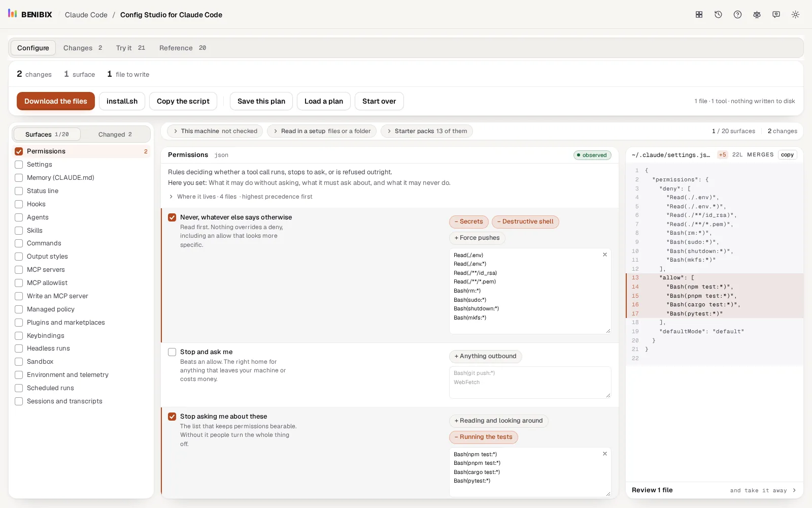The width and height of the screenshot is (812, 508).
Task: Add the Force pushes preset chip
Action: tap(477, 238)
